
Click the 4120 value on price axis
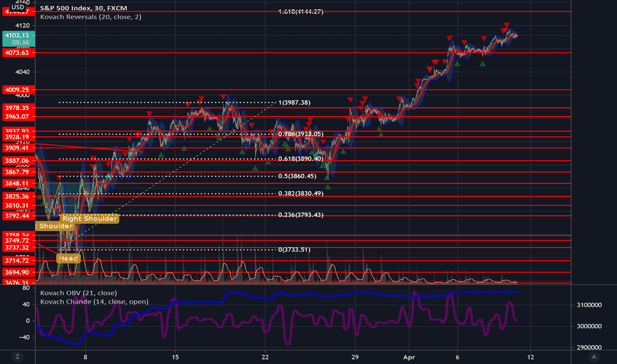point(22,26)
